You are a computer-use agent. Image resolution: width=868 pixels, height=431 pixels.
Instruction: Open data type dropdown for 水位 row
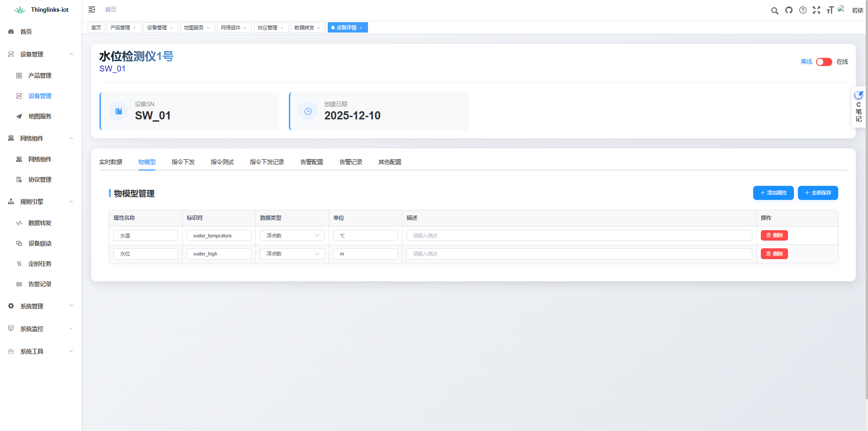pos(292,254)
